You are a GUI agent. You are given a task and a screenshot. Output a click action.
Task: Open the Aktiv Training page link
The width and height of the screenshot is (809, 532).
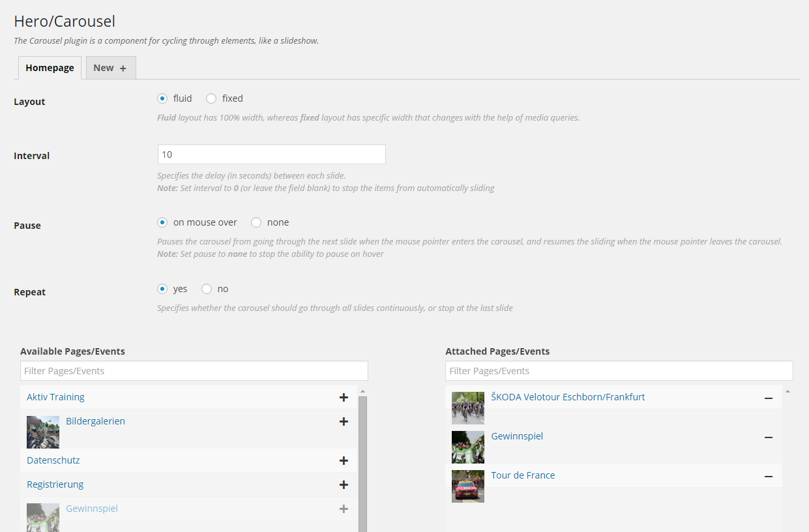tap(55, 397)
